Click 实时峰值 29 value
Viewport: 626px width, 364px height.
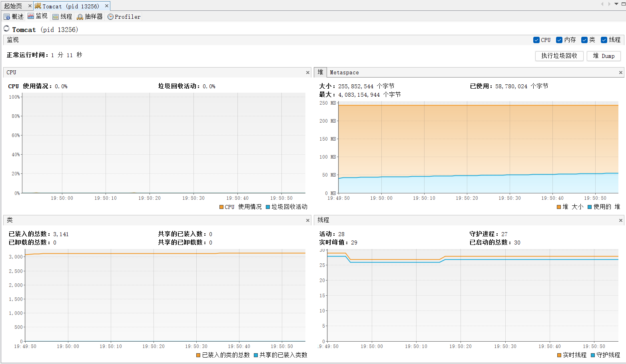click(354, 243)
